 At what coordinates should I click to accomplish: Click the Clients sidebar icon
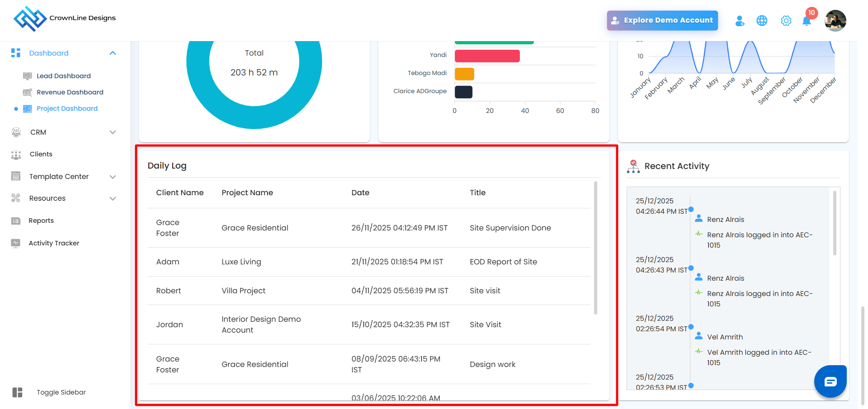[x=16, y=155]
